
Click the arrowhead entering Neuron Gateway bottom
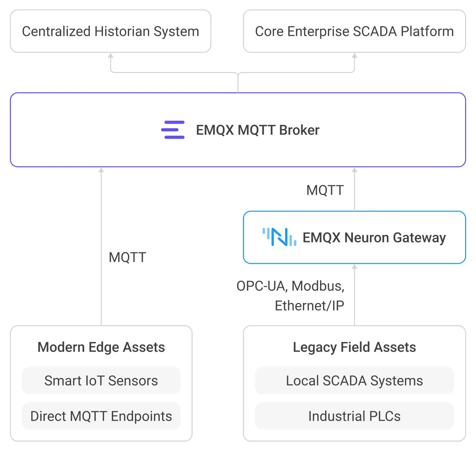[x=355, y=267]
